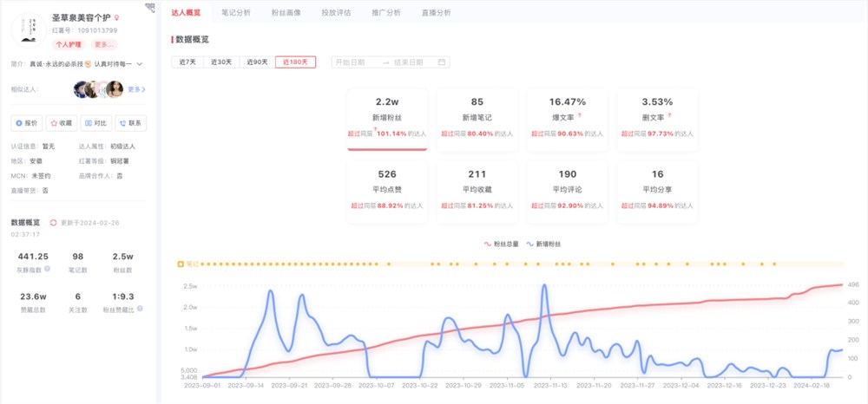Select the 平均收藏 211 metric card

tap(477, 192)
